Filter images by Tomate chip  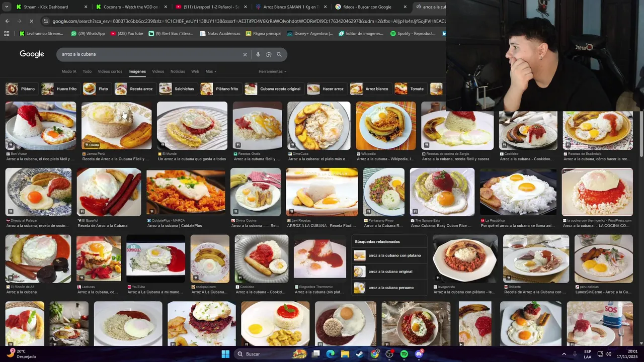[410, 89]
